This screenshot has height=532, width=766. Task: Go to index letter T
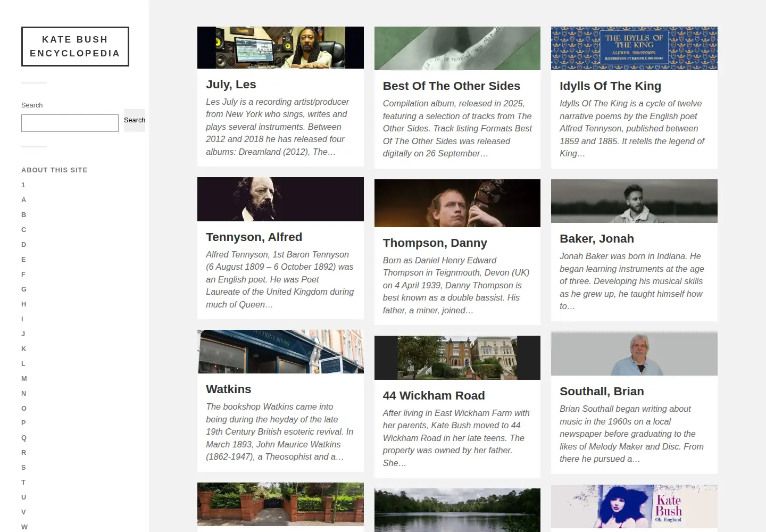click(x=23, y=483)
